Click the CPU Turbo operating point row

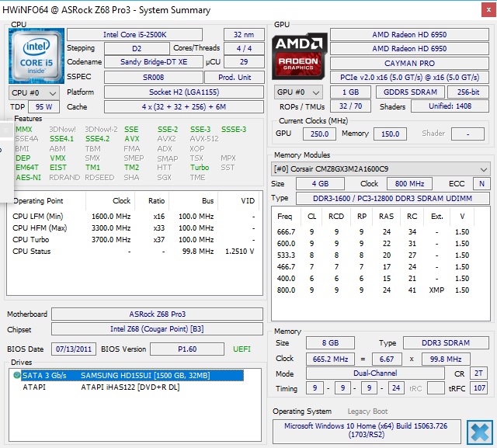click(134, 239)
